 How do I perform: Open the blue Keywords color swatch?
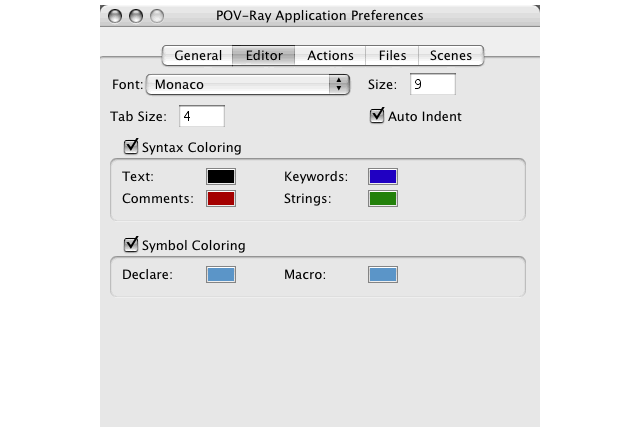coord(383,176)
